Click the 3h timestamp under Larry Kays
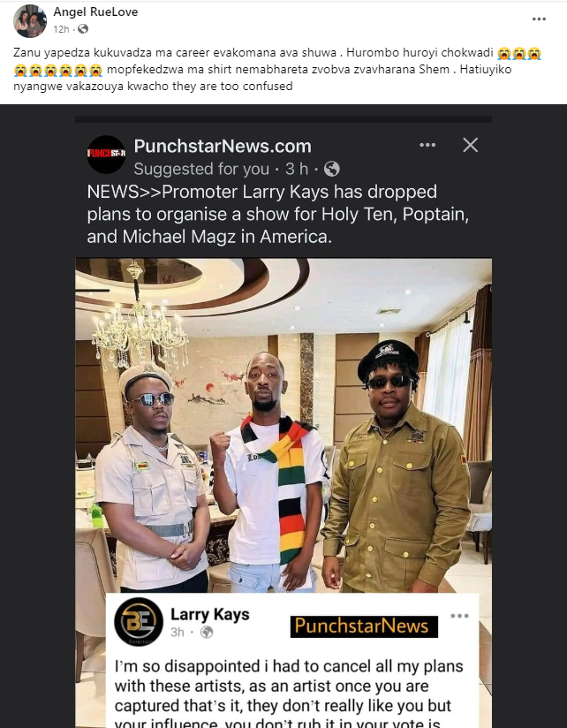Image resolution: width=567 pixels, height=728 pixels. (x=178, y=633)
